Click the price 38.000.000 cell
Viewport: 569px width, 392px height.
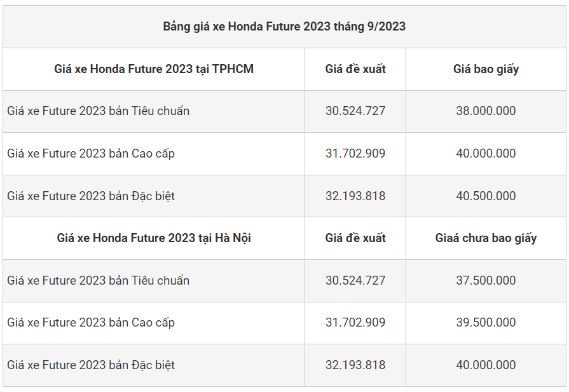click(x=486, y=111)
